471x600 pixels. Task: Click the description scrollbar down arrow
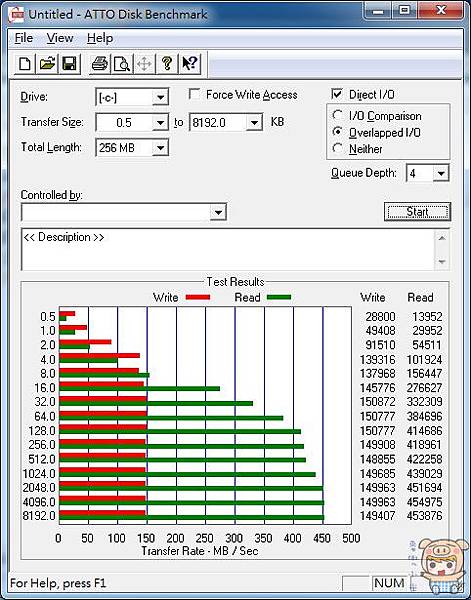coord(442,262)
